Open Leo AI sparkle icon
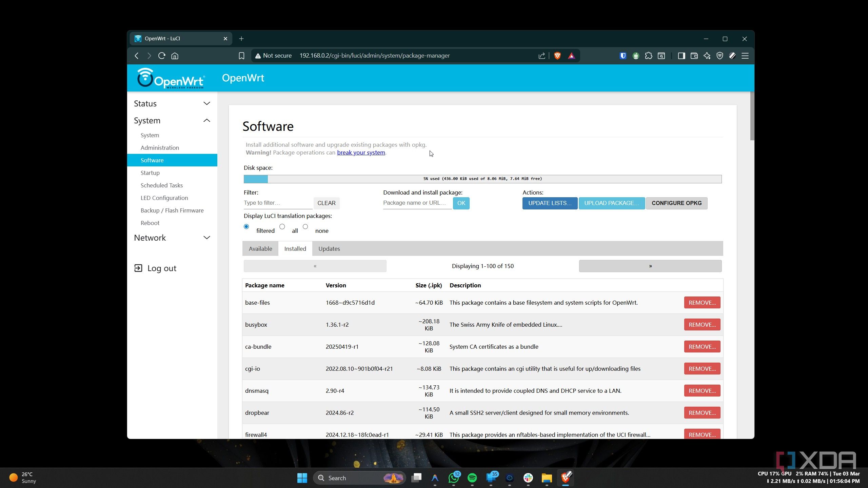The image size is (868, 488). pyautogui.click(x=707, y=56)
